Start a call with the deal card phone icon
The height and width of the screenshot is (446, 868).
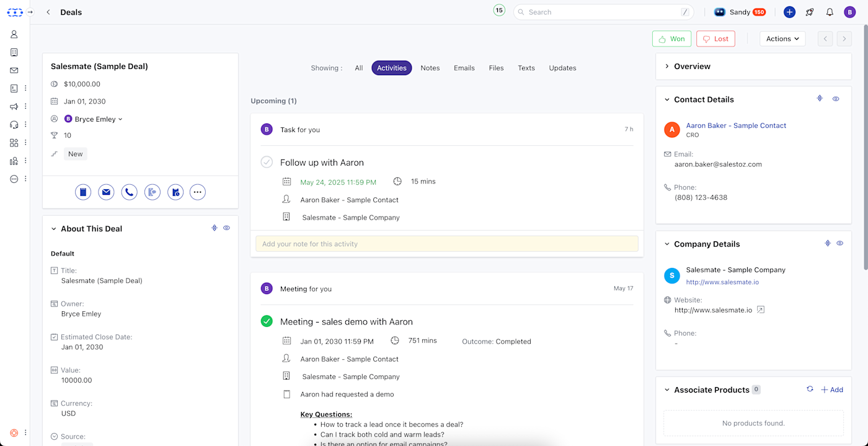[x=129, y=192]
